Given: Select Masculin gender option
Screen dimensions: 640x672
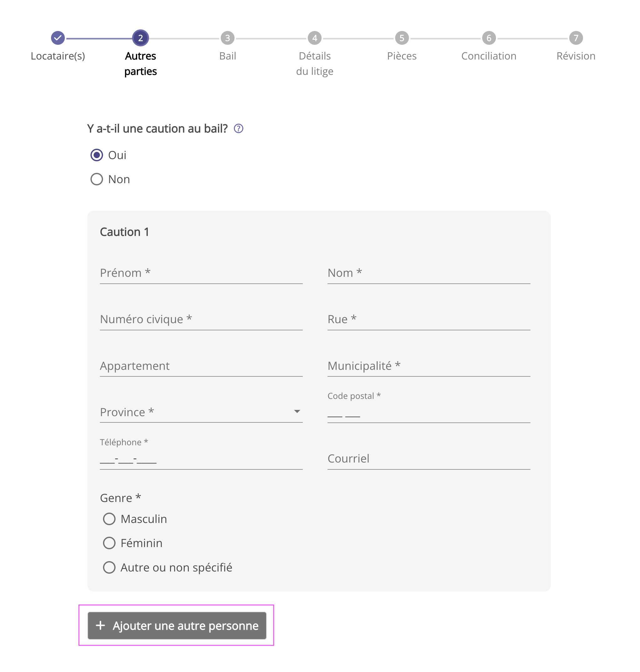Looking at the screenshot, I should click(109, 519).
